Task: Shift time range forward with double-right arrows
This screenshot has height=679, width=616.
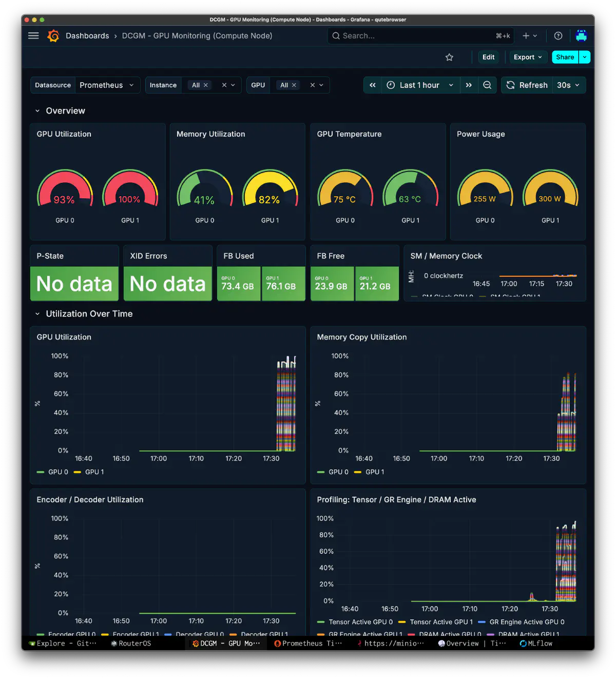Action: (x=469, y=85)
